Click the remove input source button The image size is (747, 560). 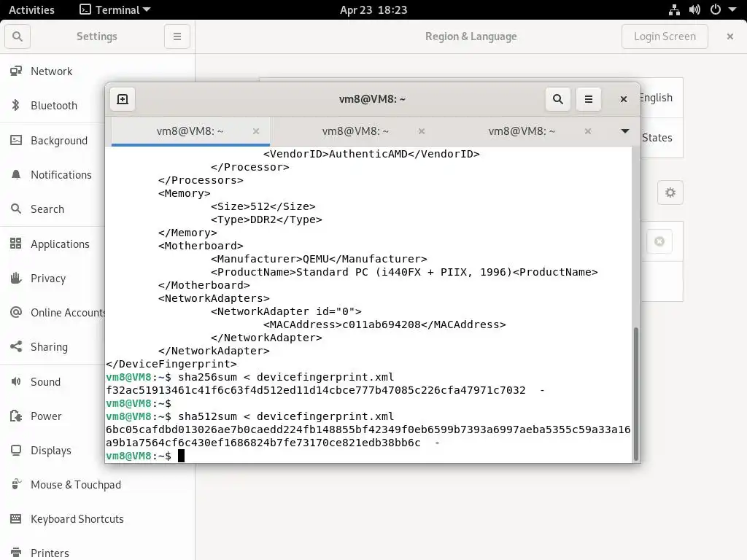(x=659, y=241)
